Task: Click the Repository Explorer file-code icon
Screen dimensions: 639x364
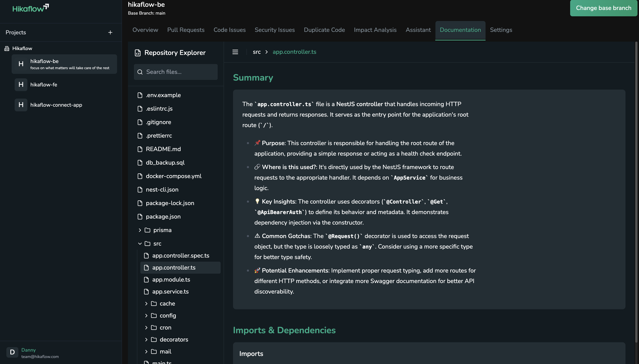Action: [x=138, y=53]
